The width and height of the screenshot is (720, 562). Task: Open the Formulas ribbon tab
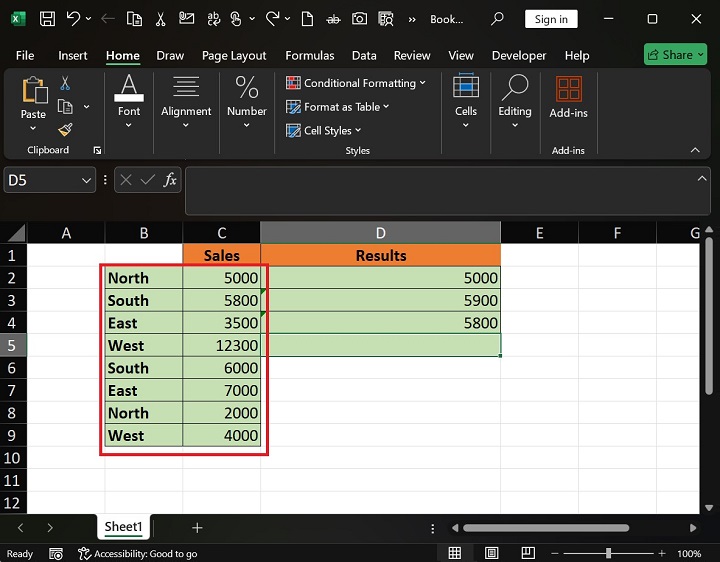[309, 56]
